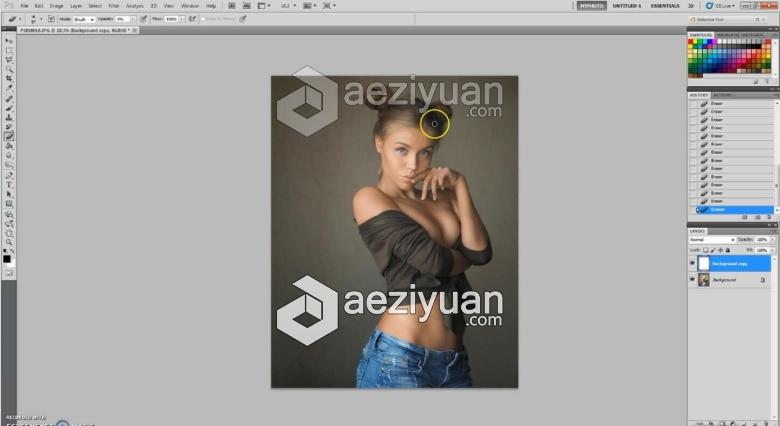
Task: Open the layer Opacity dropdown arrow
Action: [773, 240]
